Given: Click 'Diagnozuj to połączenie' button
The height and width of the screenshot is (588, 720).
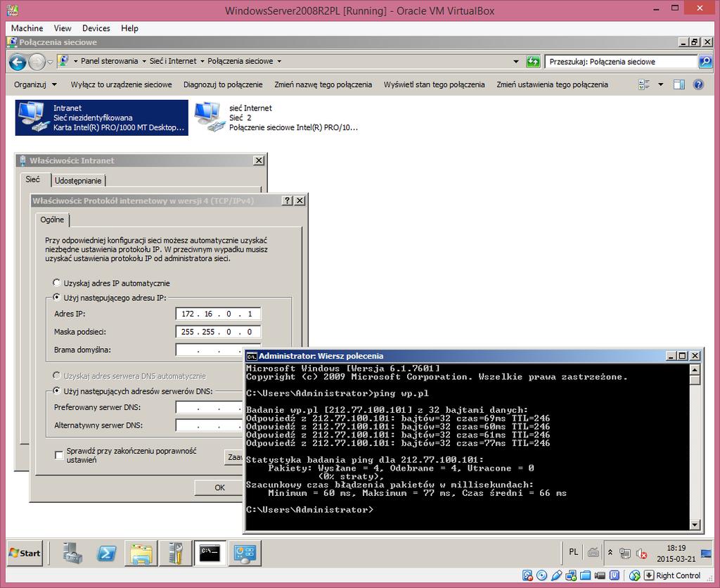Looking at the screenshot, I should [x=223, y=84].
